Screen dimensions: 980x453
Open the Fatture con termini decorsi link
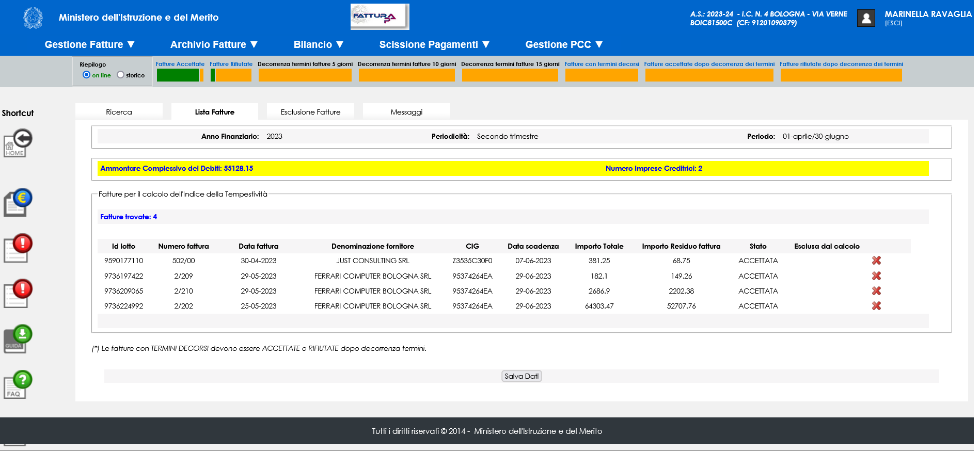[602, 64]
